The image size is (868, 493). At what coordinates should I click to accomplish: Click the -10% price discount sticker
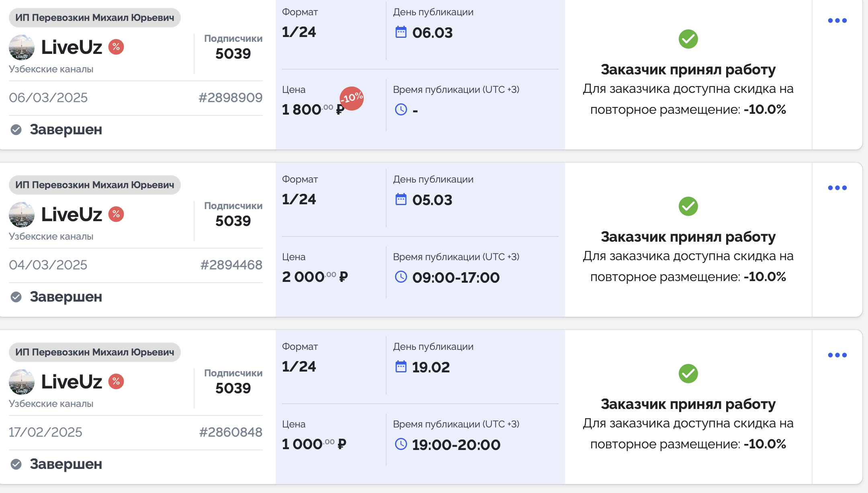tap(352, 98)
